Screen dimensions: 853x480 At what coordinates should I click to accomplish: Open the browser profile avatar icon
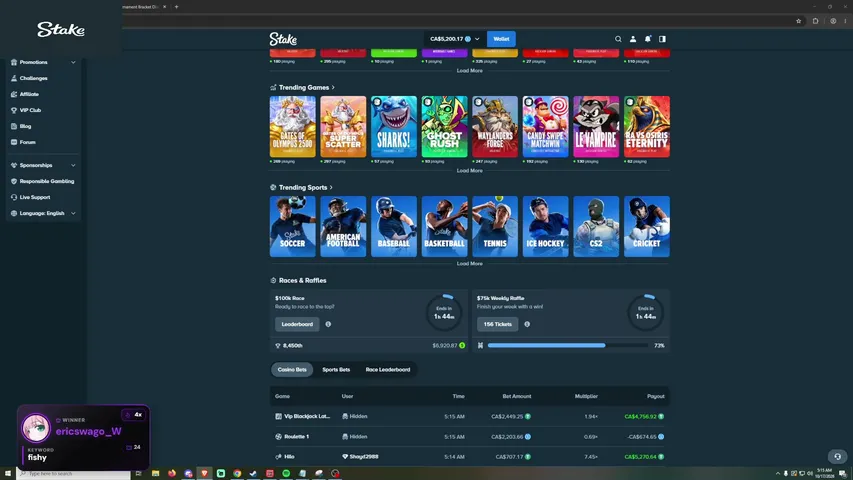click(x=833, y=21)
